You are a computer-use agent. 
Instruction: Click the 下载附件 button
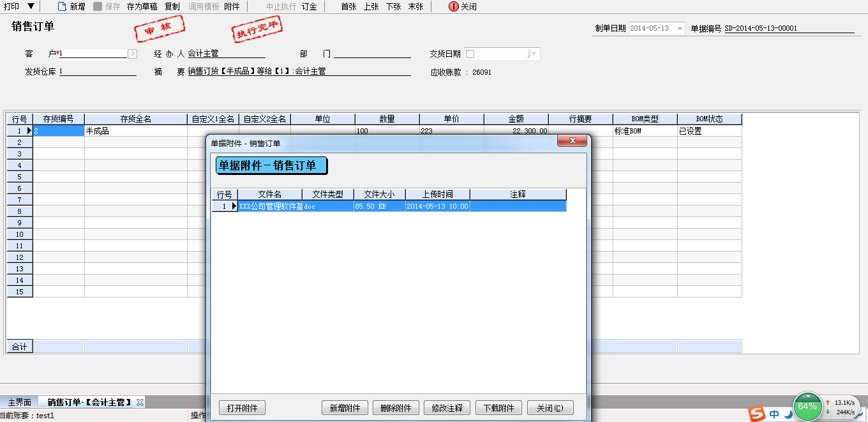point(498,408)
